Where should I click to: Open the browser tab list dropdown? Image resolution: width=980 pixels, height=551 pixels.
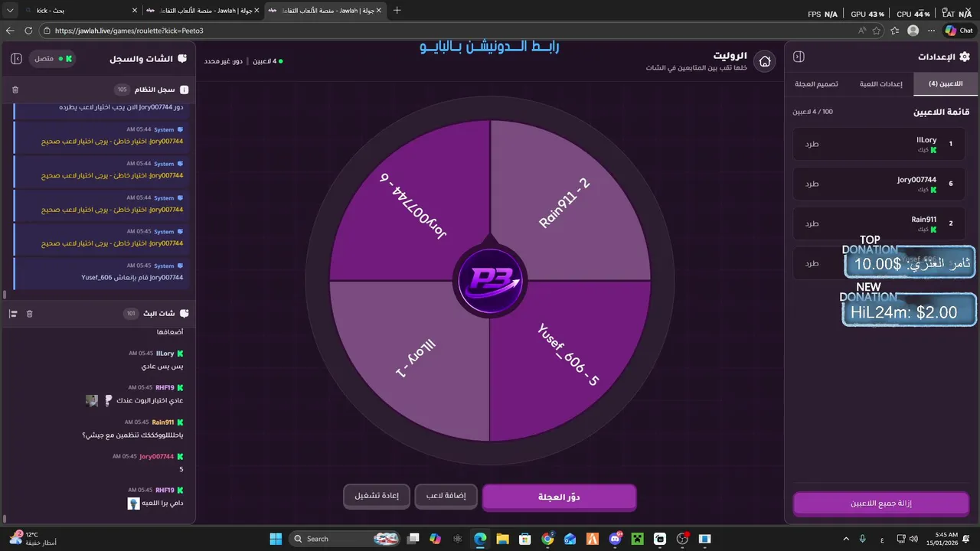coord(10,11)
